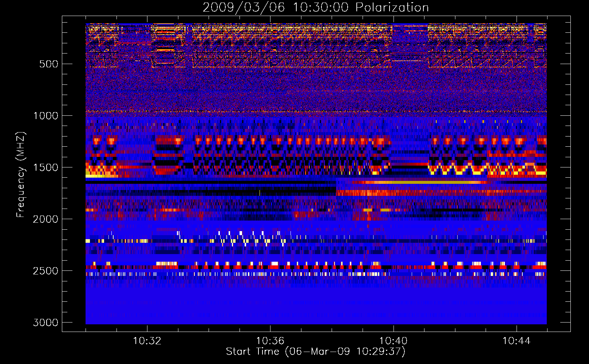Select the 10:44 time tick label
Viewport: 589px width, 364px height.
pos(517,341)
